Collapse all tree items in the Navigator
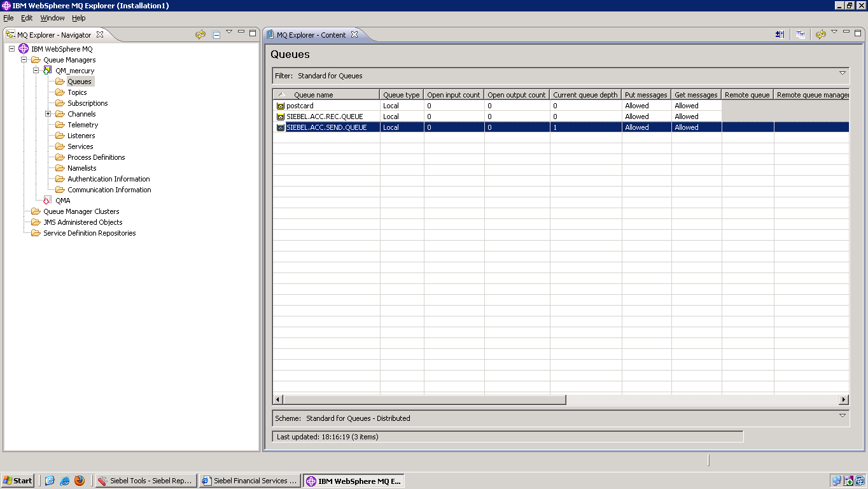868x489 pixels. click(x=216, y=33)
